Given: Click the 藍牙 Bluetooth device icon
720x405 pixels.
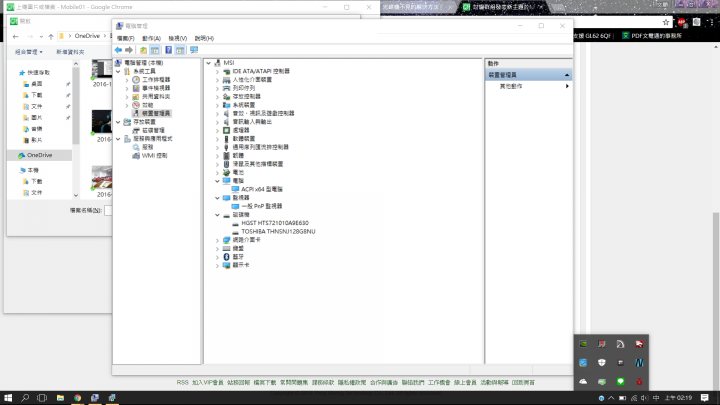Looking at the screenshot, I should (226, 257).
